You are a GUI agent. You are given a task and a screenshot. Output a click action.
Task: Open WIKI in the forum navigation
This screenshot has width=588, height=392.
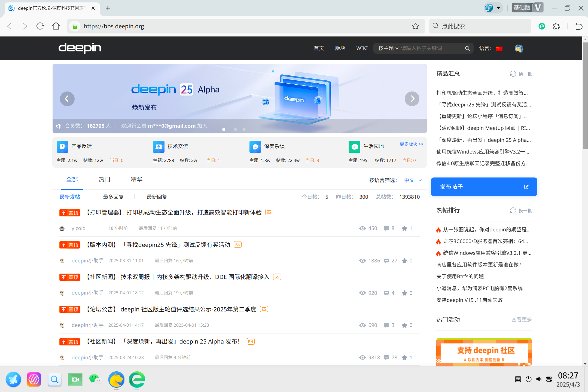[x=362, y=48]
